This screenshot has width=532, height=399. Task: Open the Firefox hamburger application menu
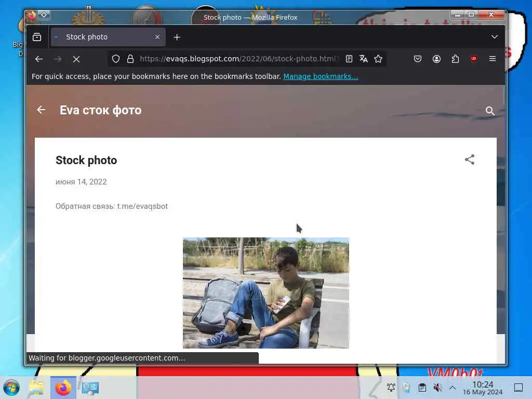pos(493,59)
